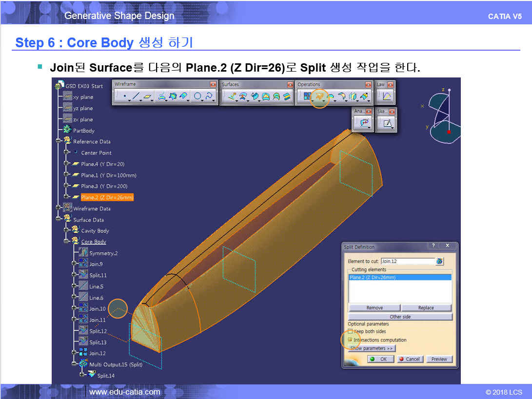The image size is (532, 399).
Task: Select Split.12 in the specification tree
Action: [98, 331]
